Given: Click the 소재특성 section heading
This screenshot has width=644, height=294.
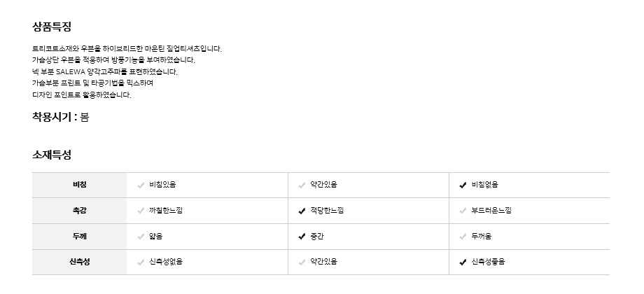Looking at the screenshot, I should pyautogui.click(x=52, y=155).
